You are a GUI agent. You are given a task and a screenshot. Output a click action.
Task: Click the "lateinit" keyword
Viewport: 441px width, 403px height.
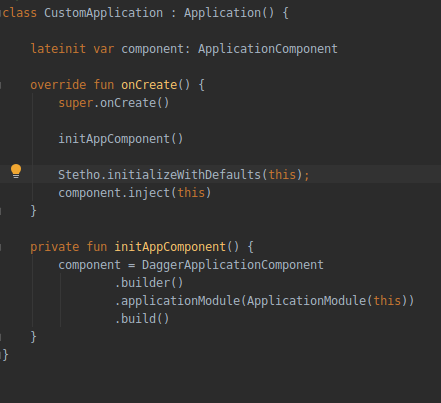click(58, 49)
